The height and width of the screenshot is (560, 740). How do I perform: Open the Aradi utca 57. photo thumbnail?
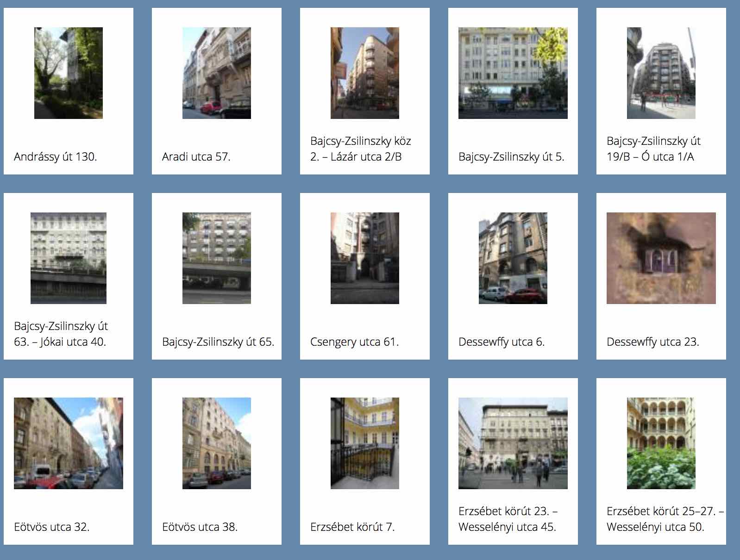point(217,73)
